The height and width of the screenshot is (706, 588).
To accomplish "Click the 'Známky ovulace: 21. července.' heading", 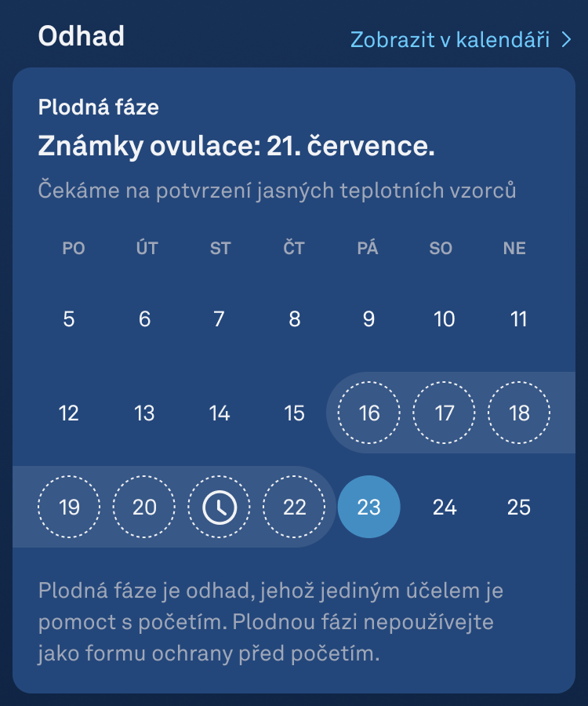I will (236, 145).
